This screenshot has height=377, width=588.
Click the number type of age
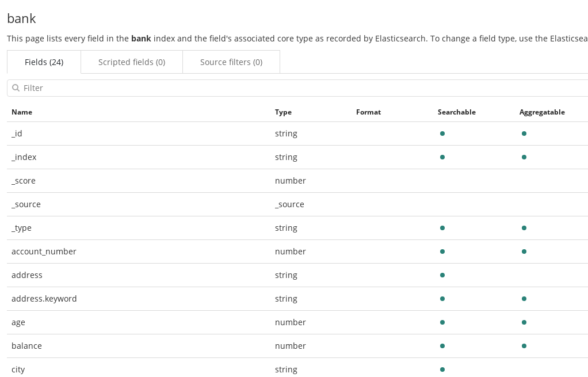pyautogui.click(x=290, y=322)
